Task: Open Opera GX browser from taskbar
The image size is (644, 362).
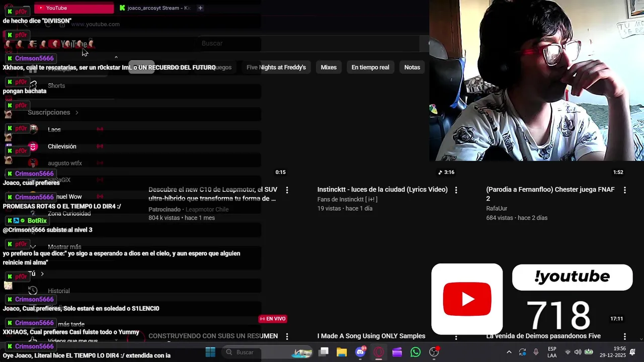Action: pos(379,352)
